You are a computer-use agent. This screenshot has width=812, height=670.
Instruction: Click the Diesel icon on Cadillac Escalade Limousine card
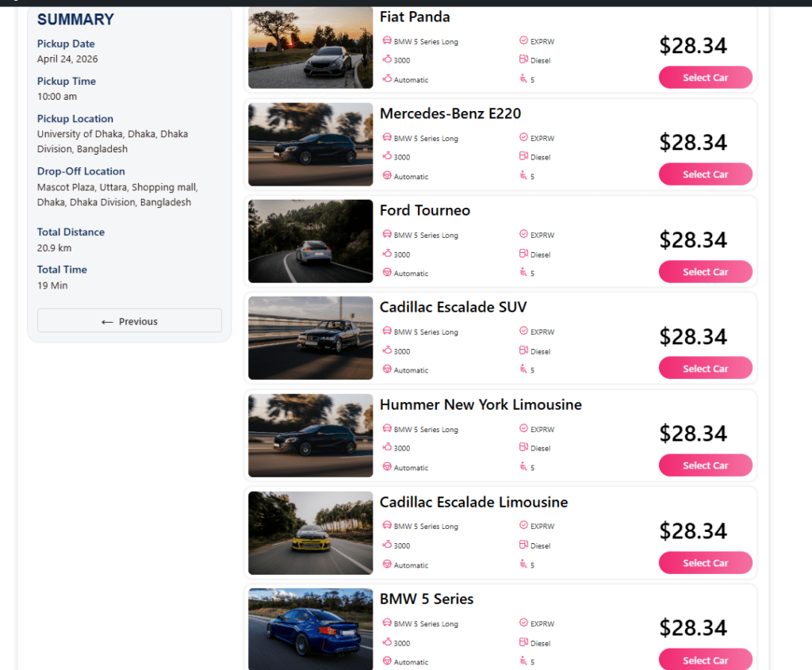[523, 544]
